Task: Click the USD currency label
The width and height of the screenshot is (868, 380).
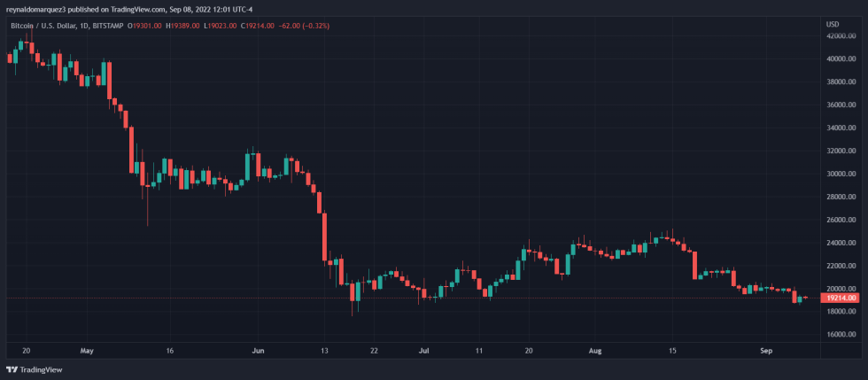Action: tap(832, 23)
